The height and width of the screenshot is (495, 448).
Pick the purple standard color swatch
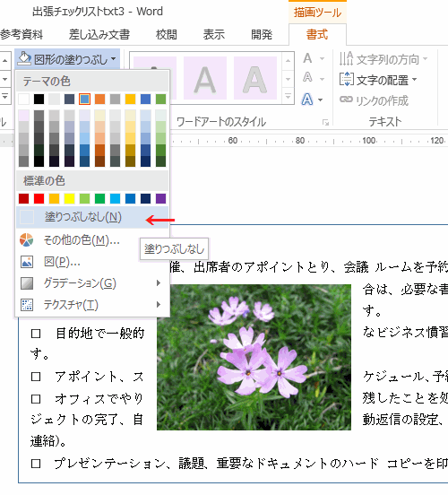tap(161, 198)
